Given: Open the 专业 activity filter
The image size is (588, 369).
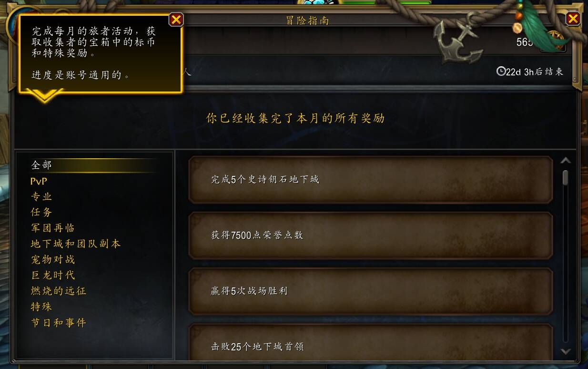Looking at the screenshot, I should (x=41, y=196).
